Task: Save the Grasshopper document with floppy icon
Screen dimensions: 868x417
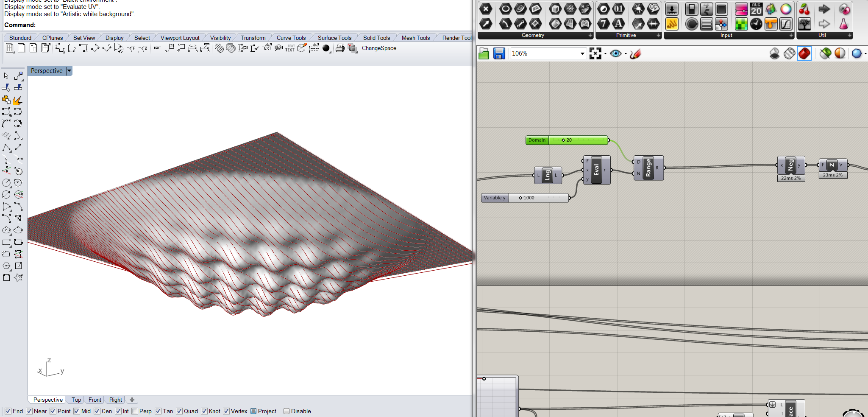Action: (x=499, y=53)
